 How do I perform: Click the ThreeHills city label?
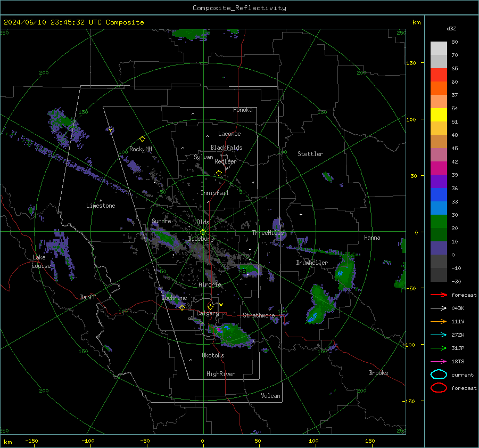click(268, 233)
